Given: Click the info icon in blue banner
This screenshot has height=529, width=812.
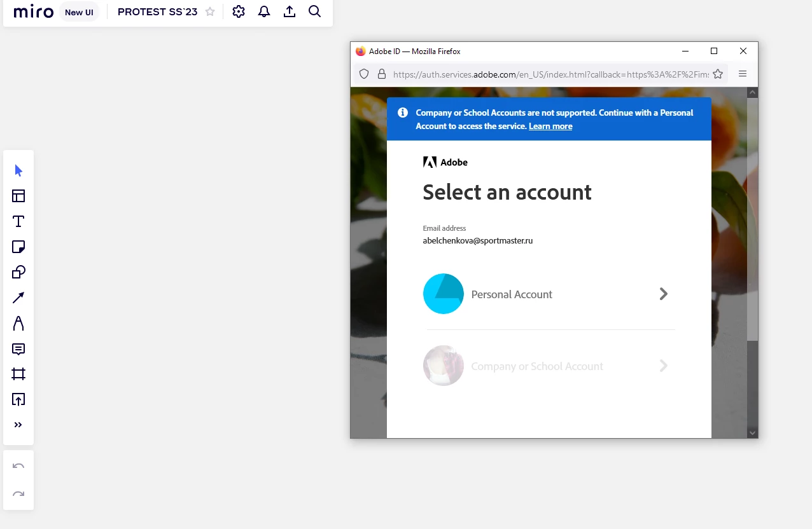Looking at the screenshot, I should [x=403, y=113].
